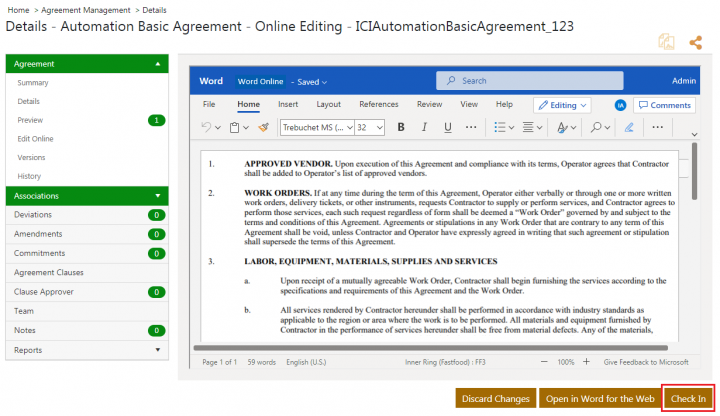
Task: Toggle bold formatting in Word toolbar
Action: click(x=400, y=127)
